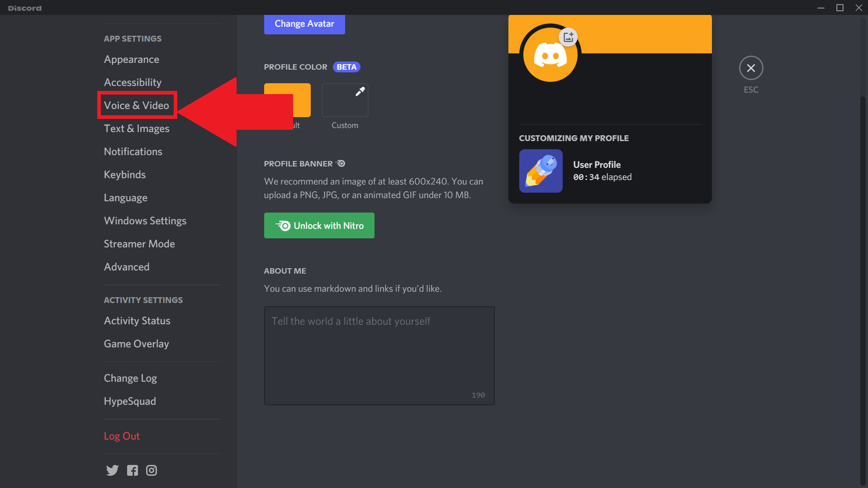Click the Twitter icon at the sidebar bottom

[x=112, y=470]
